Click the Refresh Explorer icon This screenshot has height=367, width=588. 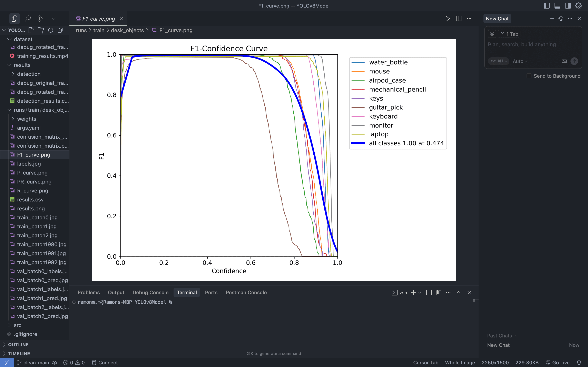51,30
